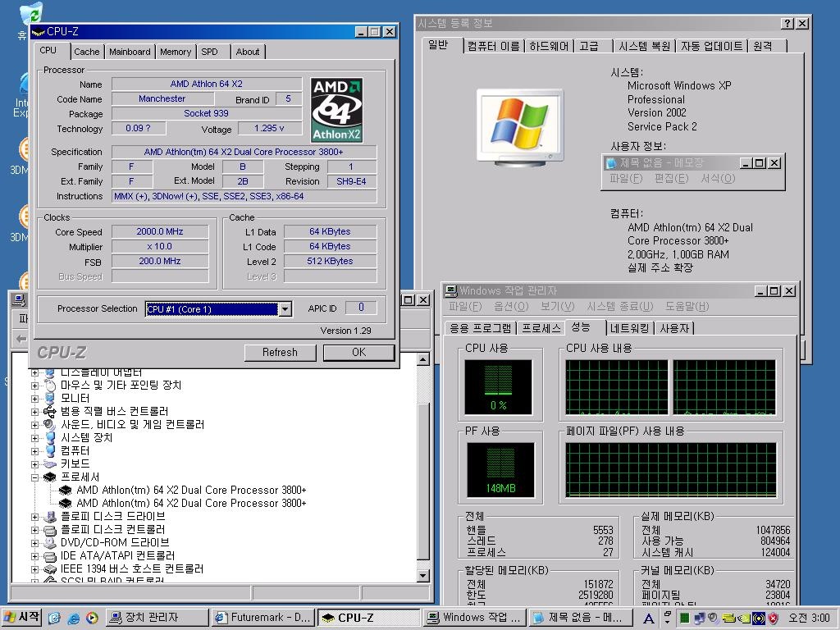Expand the 시스템 장치 node
This screenshot has width=840, height=630.
[x=34, y=438]
